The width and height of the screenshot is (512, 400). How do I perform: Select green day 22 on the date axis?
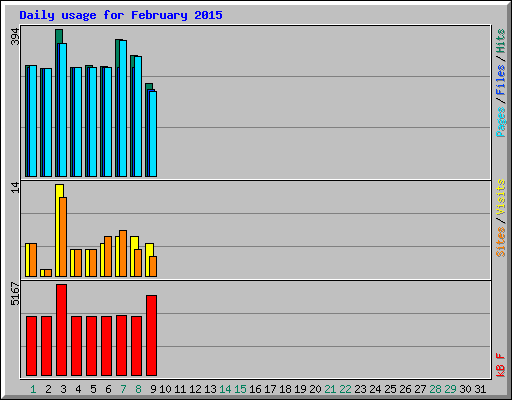(345, 389)
